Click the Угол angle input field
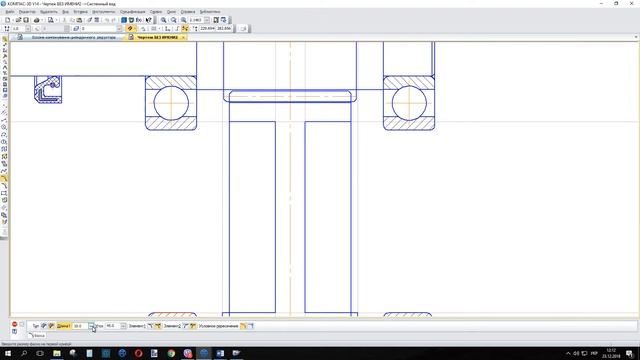 (x=112, y=326)
